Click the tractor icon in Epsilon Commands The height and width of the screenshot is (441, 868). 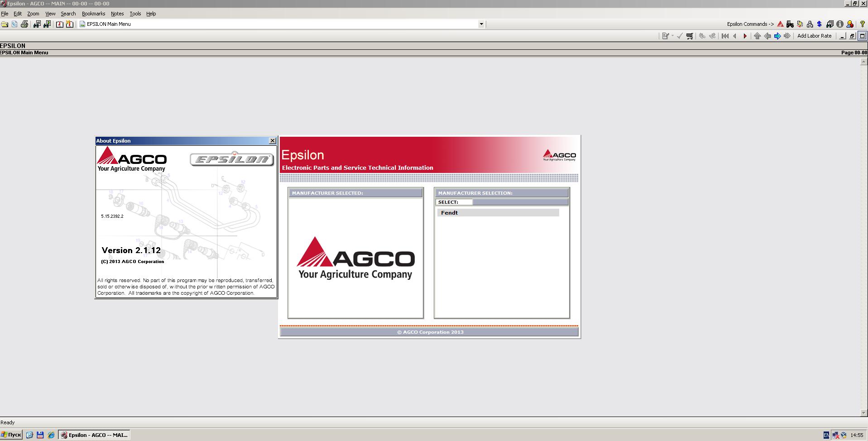click(790, 24)
